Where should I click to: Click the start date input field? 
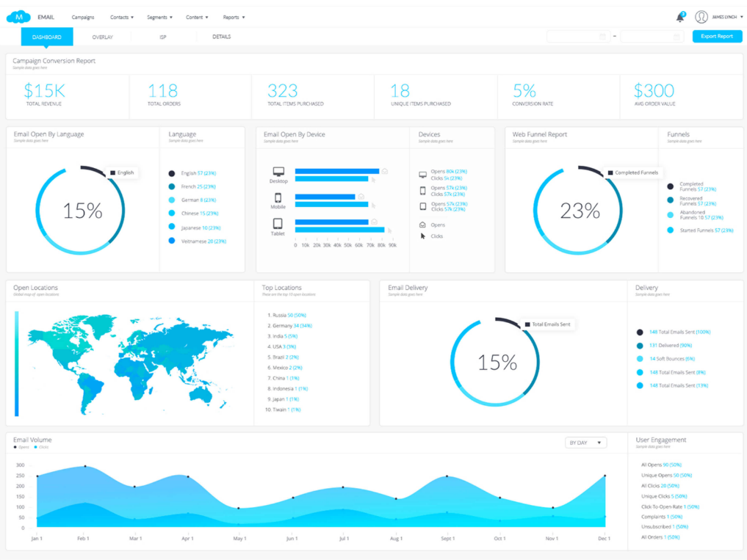[577, 37]
